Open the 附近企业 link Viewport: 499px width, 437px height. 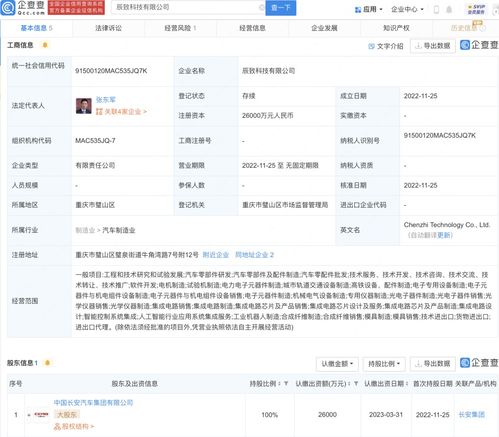[x=216, y=255]
